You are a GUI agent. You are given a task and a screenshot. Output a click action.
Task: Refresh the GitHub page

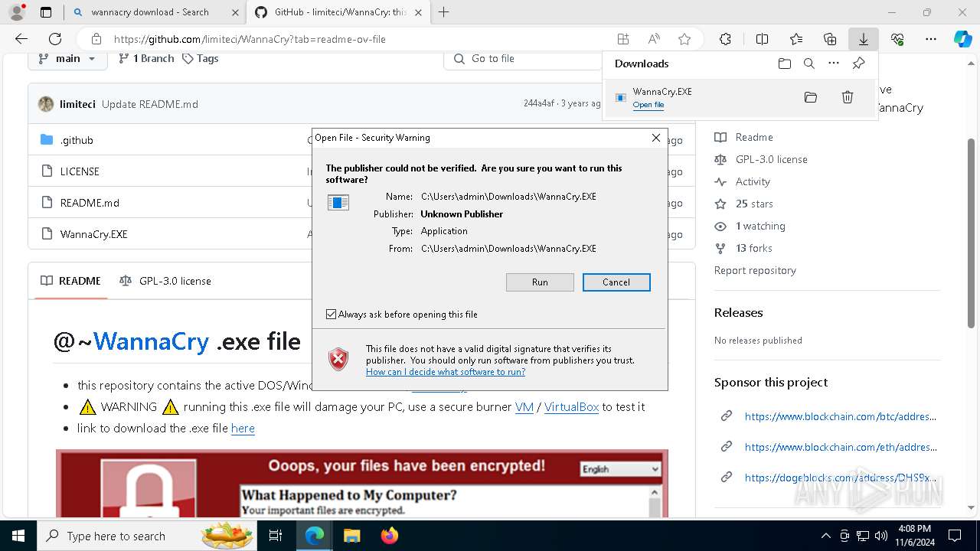coord(55,39)
